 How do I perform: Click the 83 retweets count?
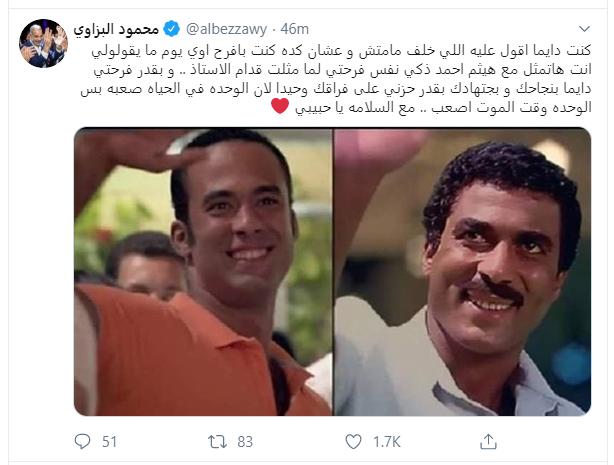[x=245, y=442]
